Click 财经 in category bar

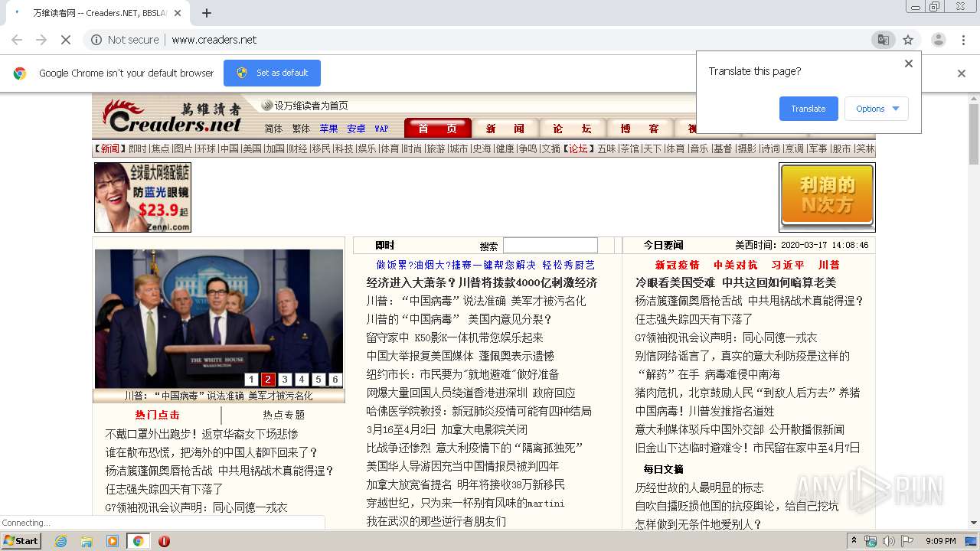click(297, 148)
